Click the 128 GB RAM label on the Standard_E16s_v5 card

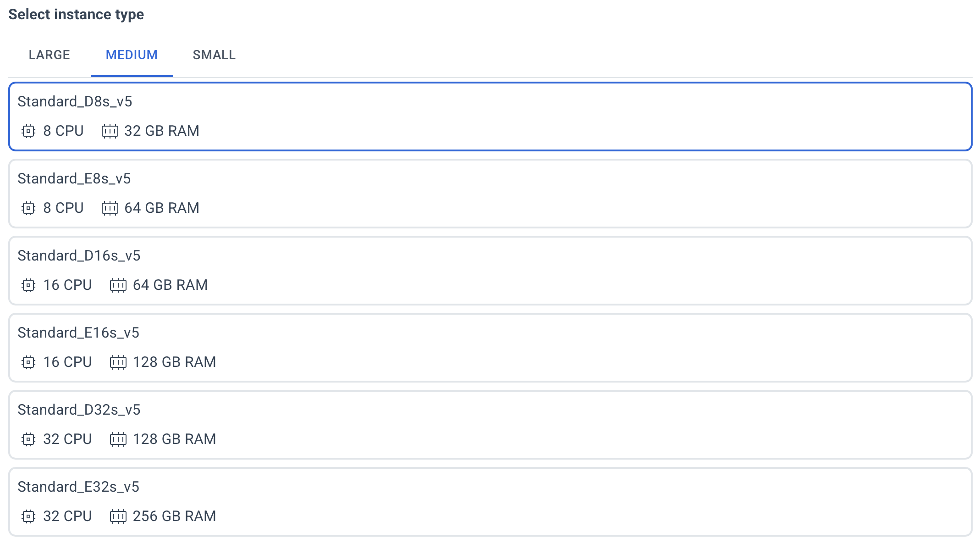point(174,362)
